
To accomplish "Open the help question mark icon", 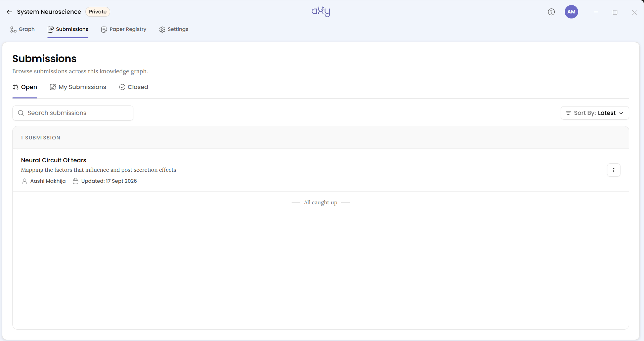I will (x=551, y=12).
